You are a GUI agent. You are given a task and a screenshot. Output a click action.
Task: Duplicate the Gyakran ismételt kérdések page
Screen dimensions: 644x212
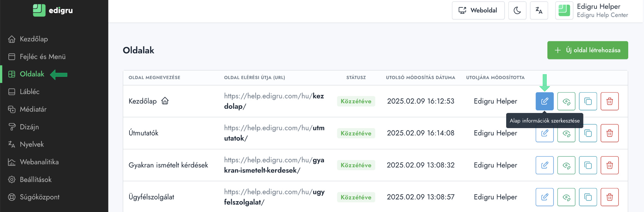(x=588, y=165)
